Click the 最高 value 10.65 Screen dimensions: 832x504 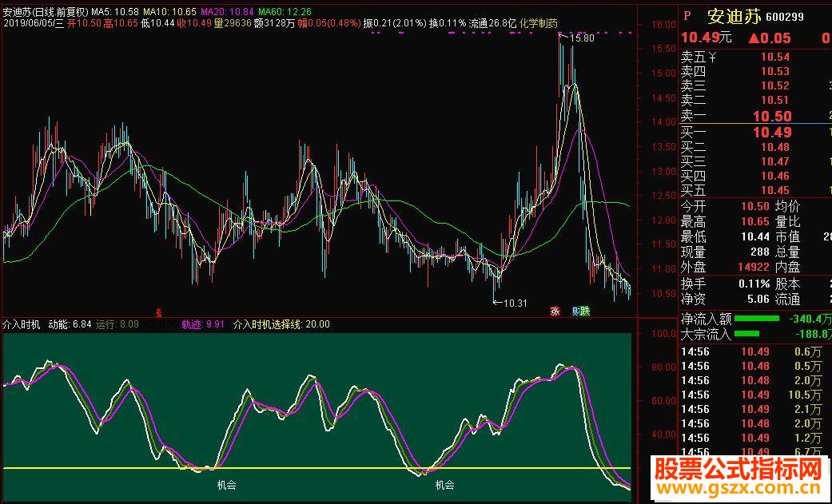755,221
